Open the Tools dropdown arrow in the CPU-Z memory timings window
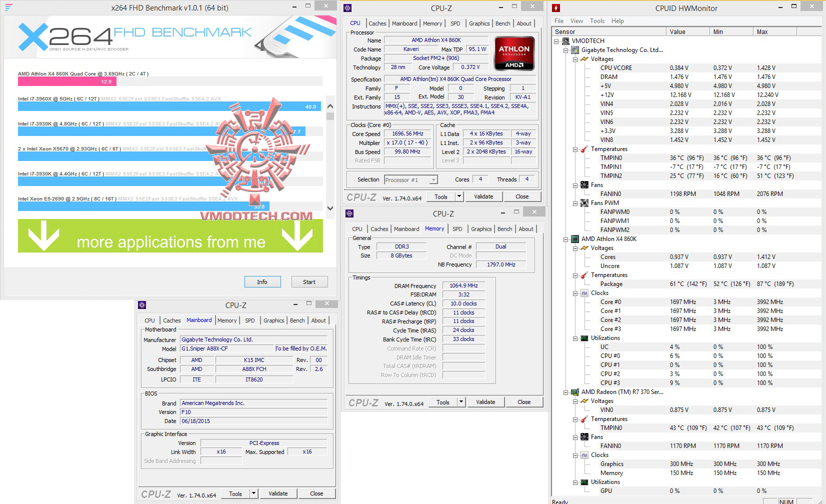The width and height of the screenshot is (826, 504). 461,402
